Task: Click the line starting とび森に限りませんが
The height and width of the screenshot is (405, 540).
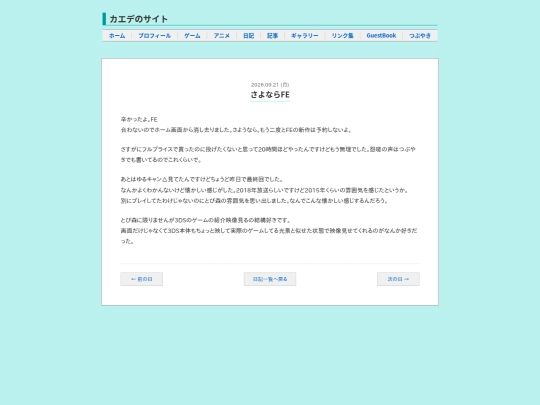Action: 206,220
